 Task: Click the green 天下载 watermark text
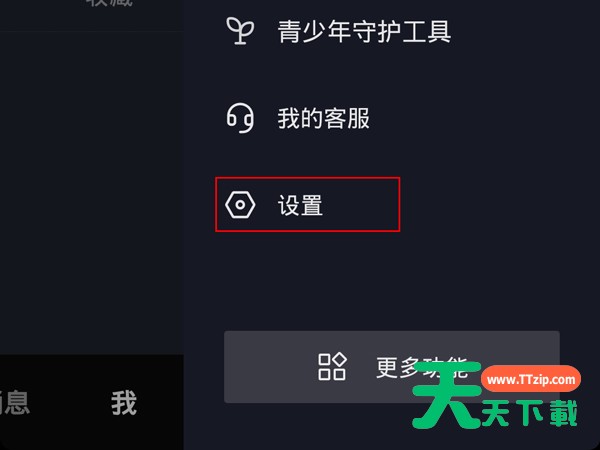(x=529, y=413)
